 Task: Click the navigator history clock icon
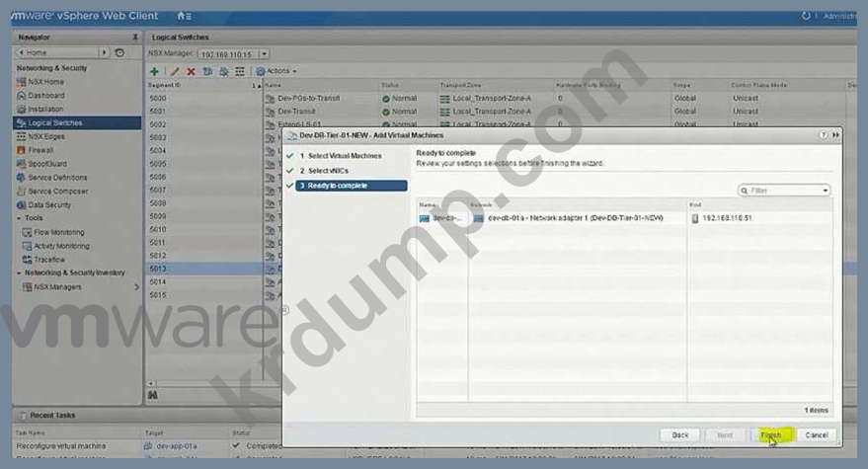[119, 52]
